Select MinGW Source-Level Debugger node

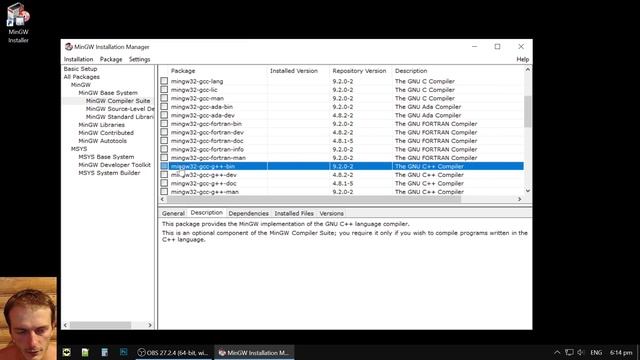tap(120, 109)
